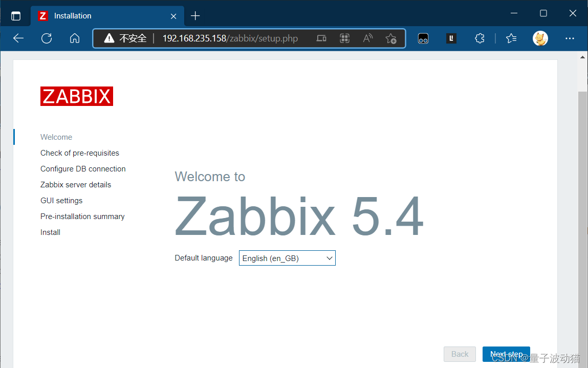The image size is (588, 368).
Task: Click the address bar URL
Action: click(x=230, y=38)
